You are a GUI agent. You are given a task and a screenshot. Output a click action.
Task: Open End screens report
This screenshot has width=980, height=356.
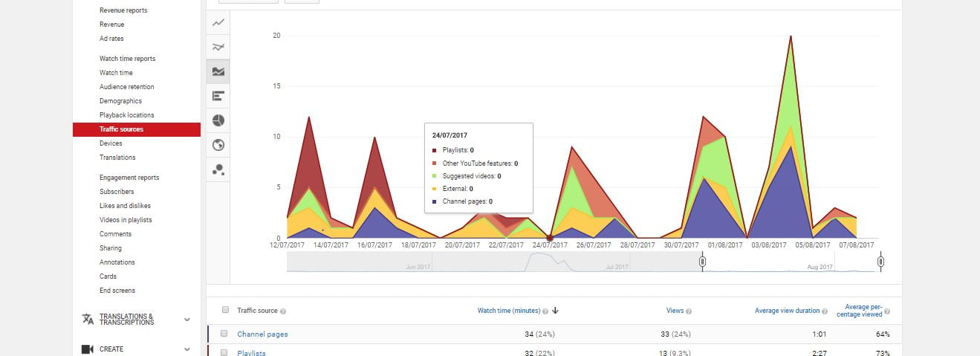click(117, 291)
